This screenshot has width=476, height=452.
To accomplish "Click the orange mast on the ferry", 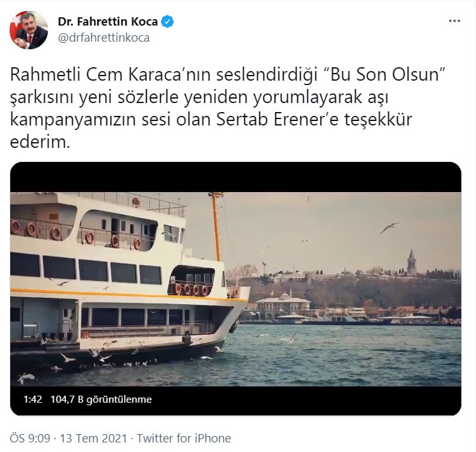I will click(x=215, y=226).
